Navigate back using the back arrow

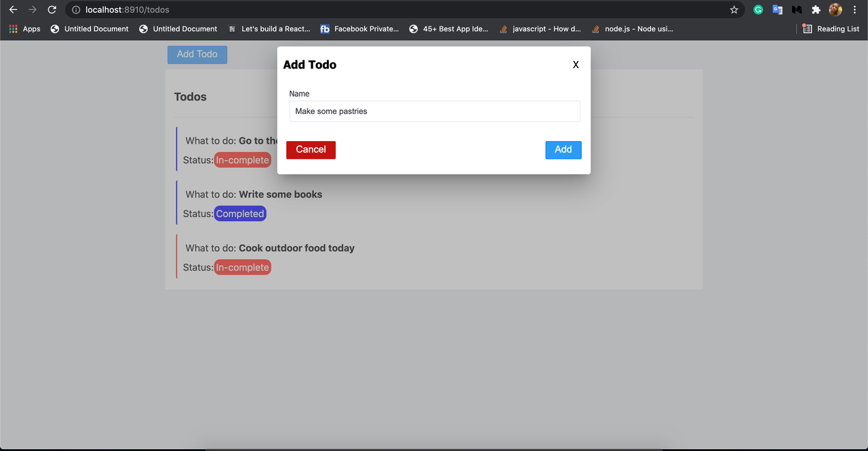click(13, 9)
